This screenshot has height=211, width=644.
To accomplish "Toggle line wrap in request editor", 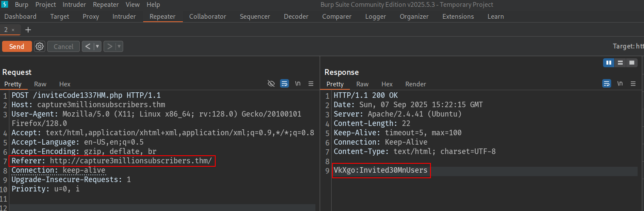I will 284,84.
